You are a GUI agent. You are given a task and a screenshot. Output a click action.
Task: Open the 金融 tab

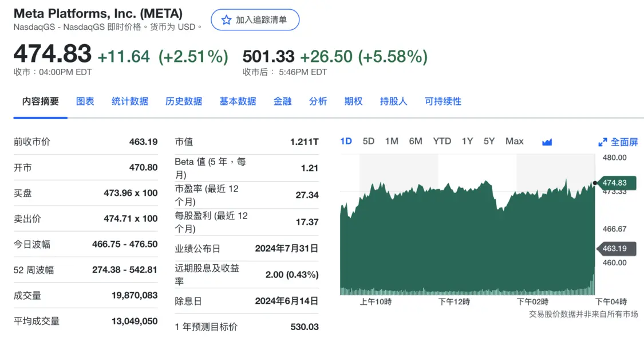point(283,101)
